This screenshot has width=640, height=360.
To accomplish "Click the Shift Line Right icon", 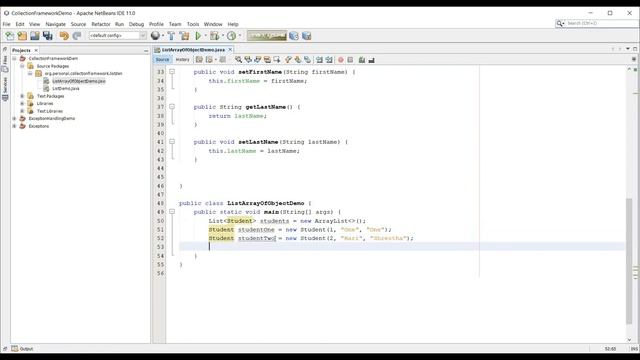I will pyautogui.click(x=329, y=60).
